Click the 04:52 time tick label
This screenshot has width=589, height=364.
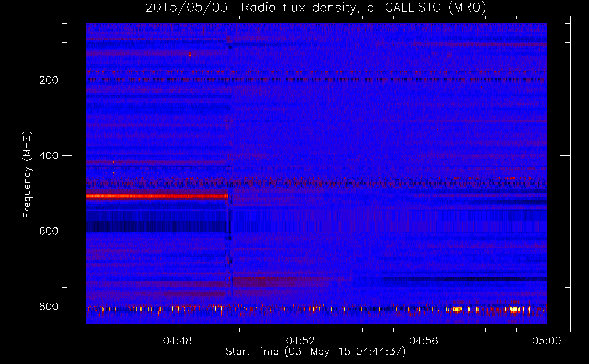[x=301, y=341]
